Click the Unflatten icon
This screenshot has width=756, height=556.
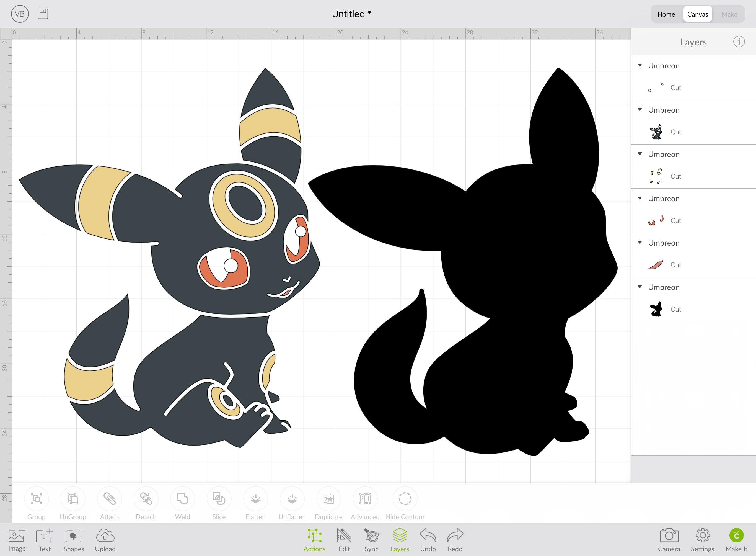292,498
